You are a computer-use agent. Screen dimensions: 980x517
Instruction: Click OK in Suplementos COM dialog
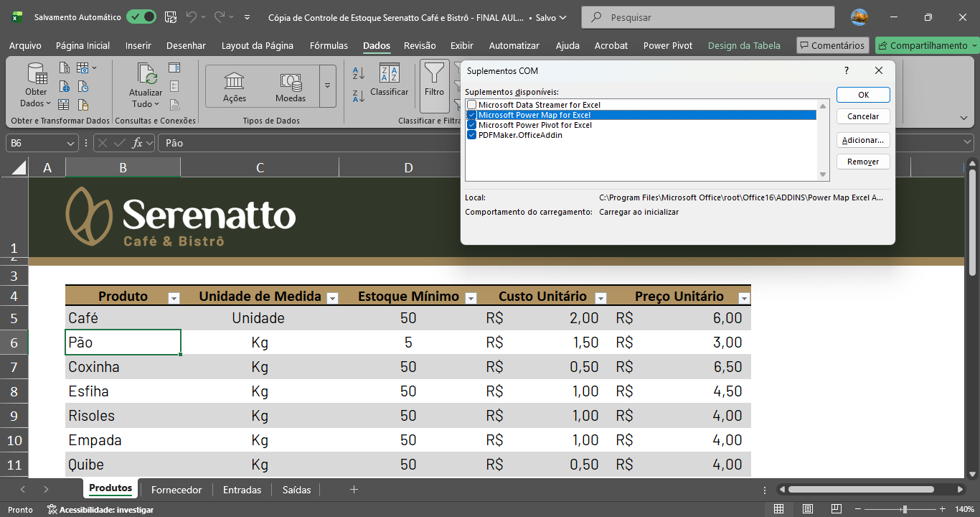click(863, 95)
